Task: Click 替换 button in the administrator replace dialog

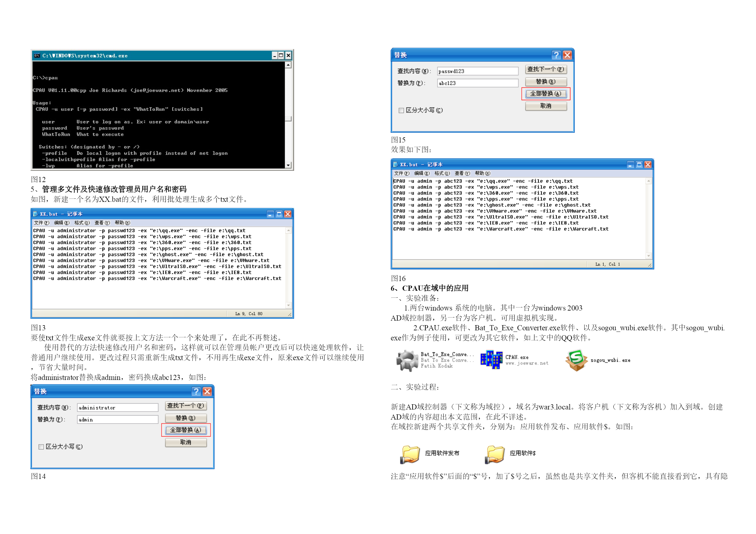Action: coord(186,418)
